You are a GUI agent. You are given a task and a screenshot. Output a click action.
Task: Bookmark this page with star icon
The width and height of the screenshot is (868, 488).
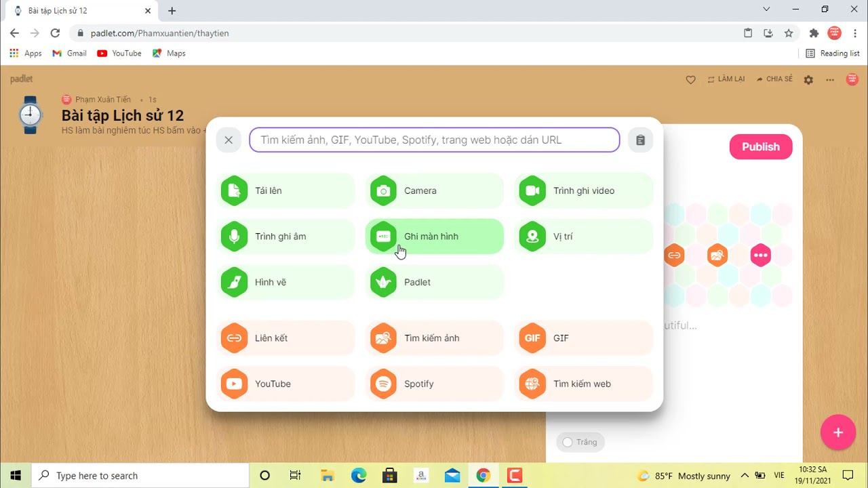[789, 33]
